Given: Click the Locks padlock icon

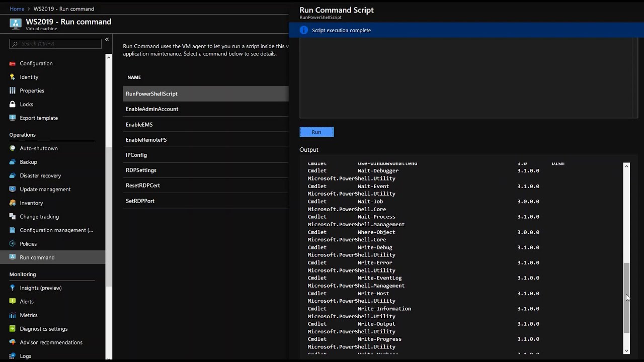Looking at the screenshot, I should tap(13, 104).
